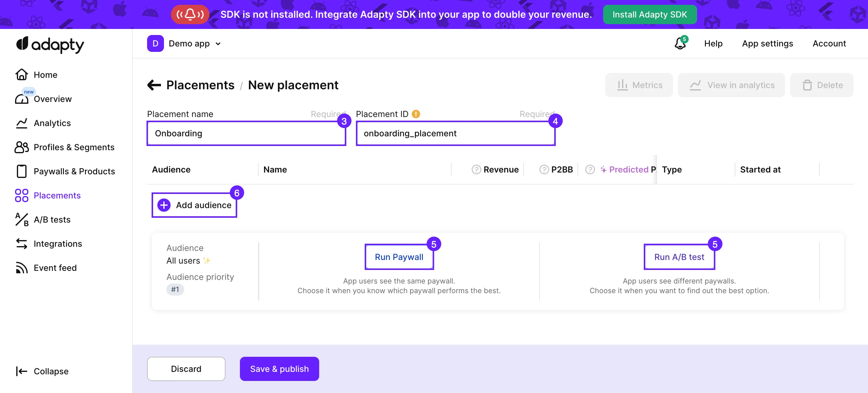The image size is (868, 393).
Task: Click Run Paywall button
Action: 399,257
